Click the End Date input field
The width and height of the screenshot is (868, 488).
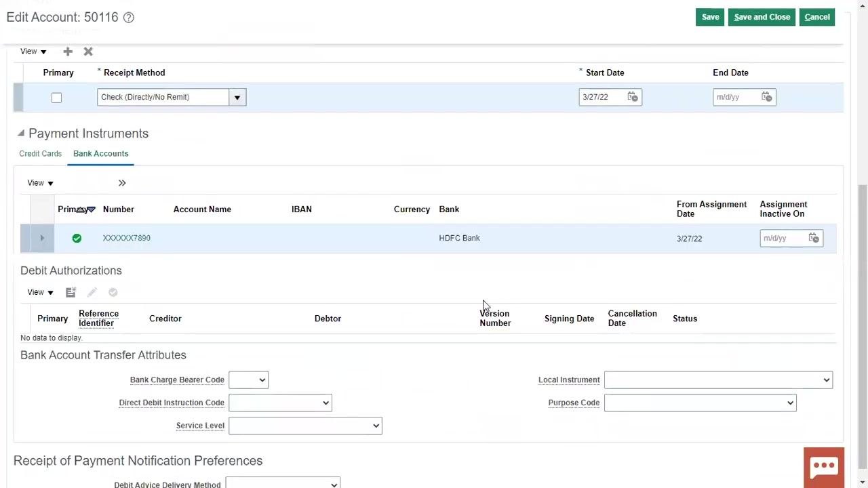(x=736, y=97)
